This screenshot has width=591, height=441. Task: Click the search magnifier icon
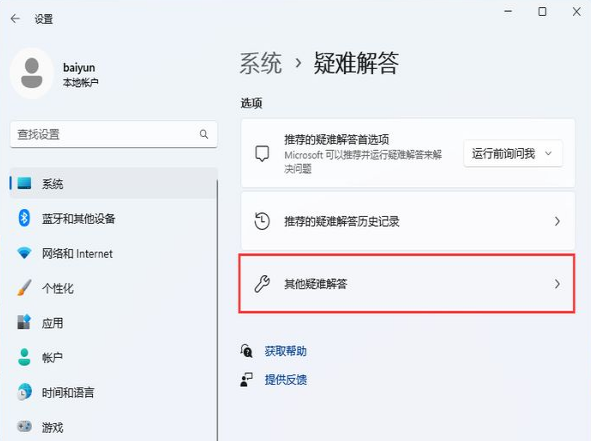click(204, 134)
